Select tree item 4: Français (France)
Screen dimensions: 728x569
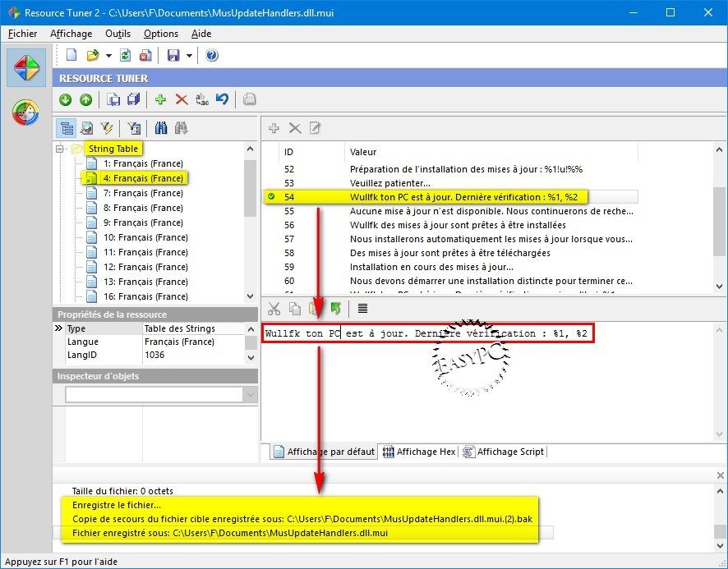pyautogui.click(x=143, y=178)
